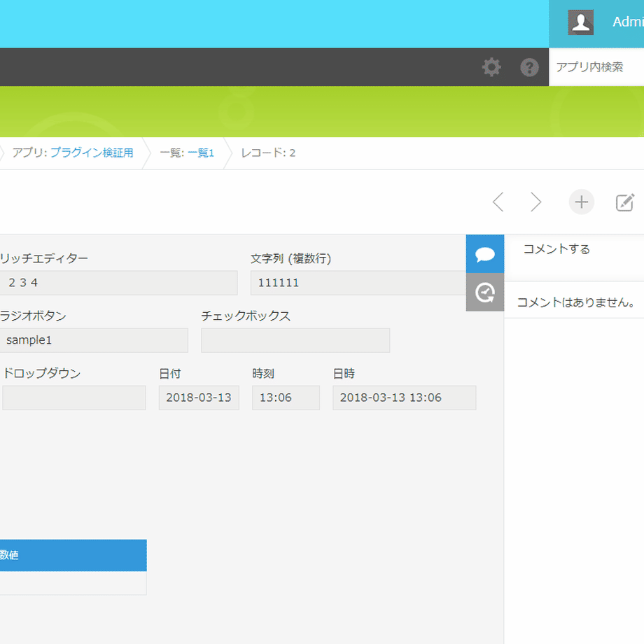Go to the previous record arrow

pos(498,202)
